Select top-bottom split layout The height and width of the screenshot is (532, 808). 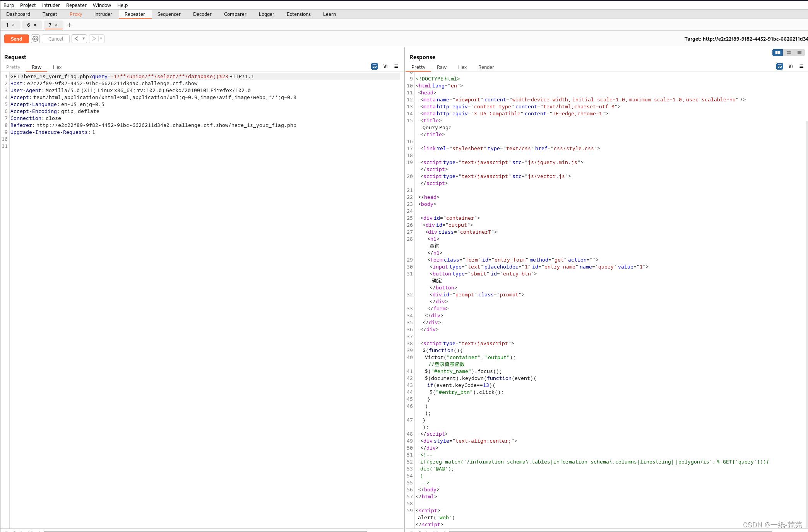coord(788,53)
